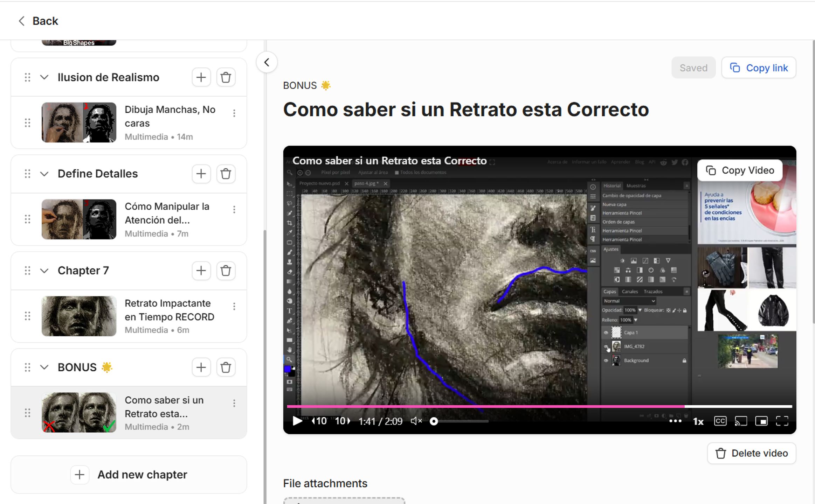Image resolution: width=815 pixels, height=504 pixels.
Task: Delete the Ilusion de Realismo chapter
Action: tap(226, 77)
